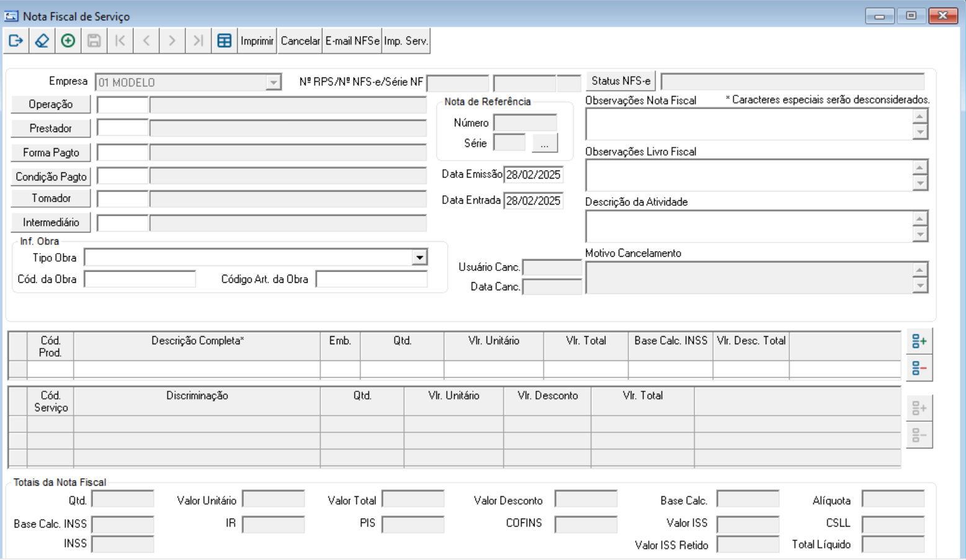Click the Status NFS-e button
This screenshot has width=966, height=560.
(x=621, y=81)
